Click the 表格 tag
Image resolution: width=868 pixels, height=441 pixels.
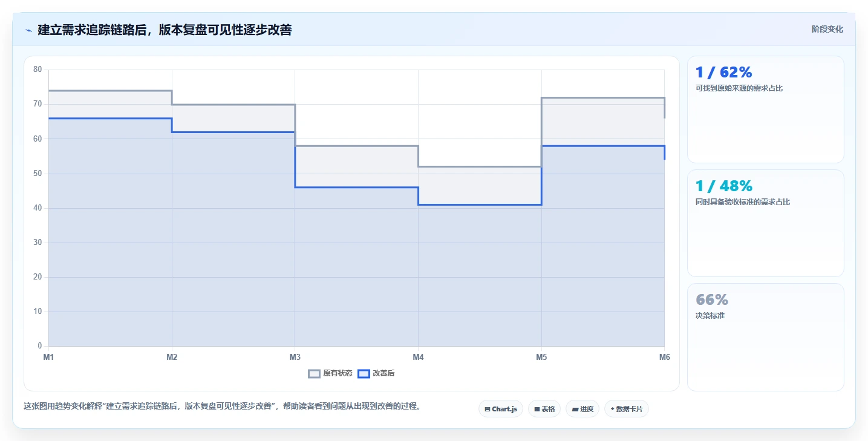(544, 409)
